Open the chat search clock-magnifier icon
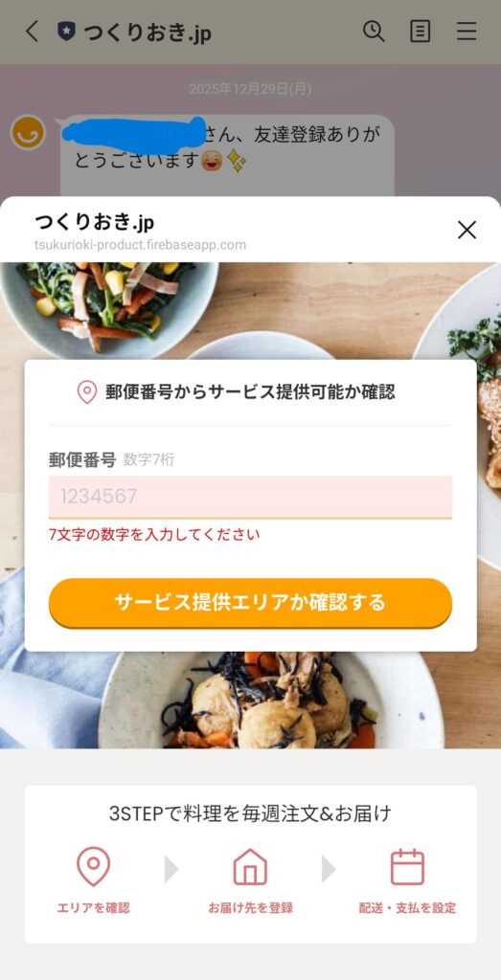501x980 pixels. [374, 32]
